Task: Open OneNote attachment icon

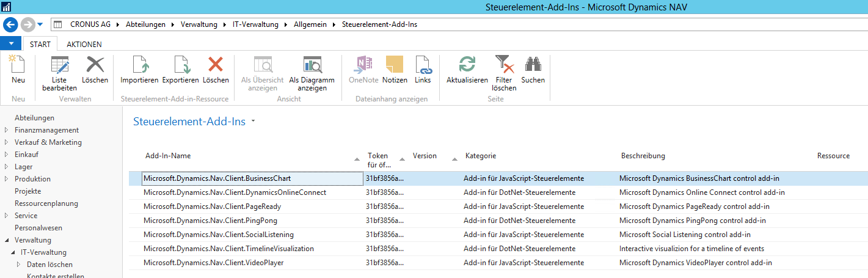Action: tap(363, 65)
